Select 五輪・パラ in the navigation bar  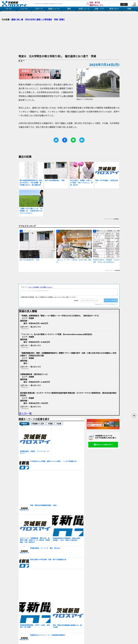pyautogui.click(x=99, y=9)
